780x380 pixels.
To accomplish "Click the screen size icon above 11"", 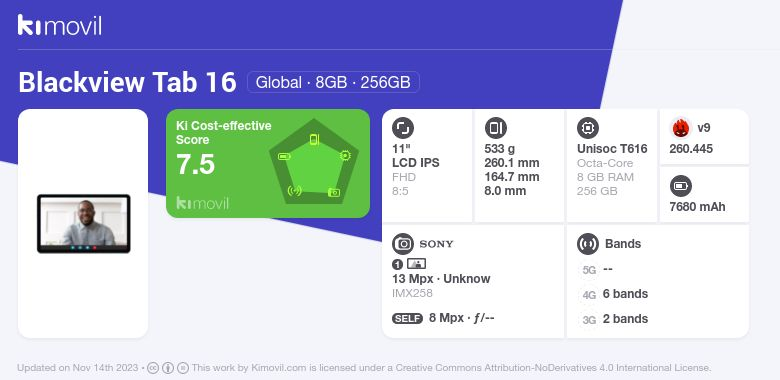I will pyautogui.click(x=403, y=128).
